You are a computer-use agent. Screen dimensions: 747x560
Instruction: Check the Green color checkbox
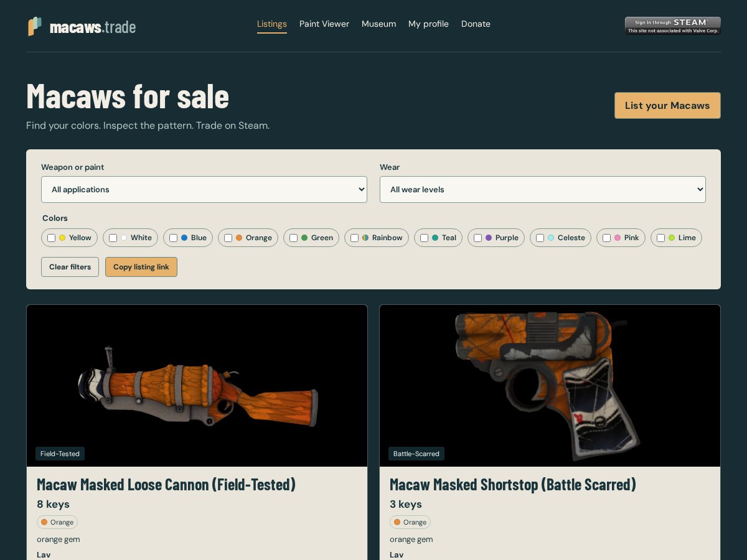(x=294, y=238)
